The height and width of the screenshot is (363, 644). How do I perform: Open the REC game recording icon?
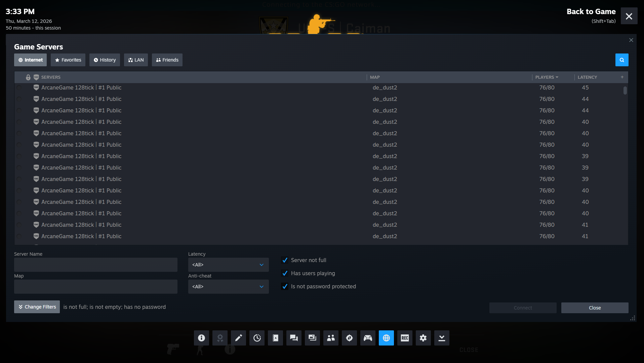[405, 338]
